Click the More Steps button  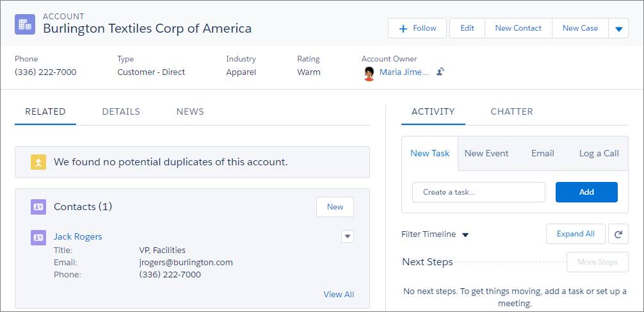click(598, 262)
